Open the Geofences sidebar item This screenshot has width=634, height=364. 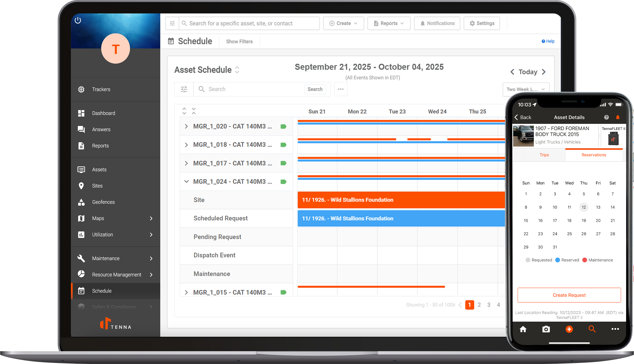103,202
